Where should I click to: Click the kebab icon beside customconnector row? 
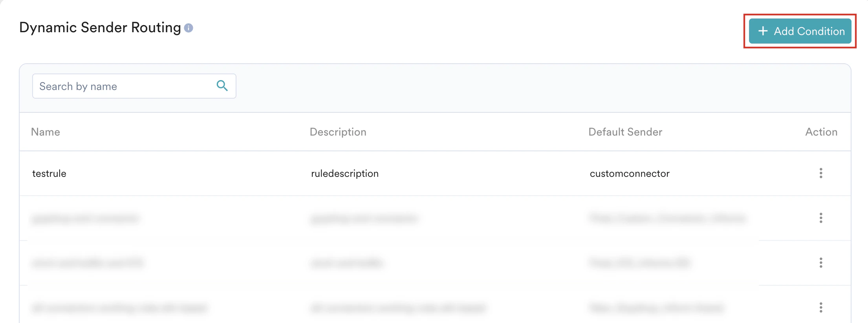point(821,173)
